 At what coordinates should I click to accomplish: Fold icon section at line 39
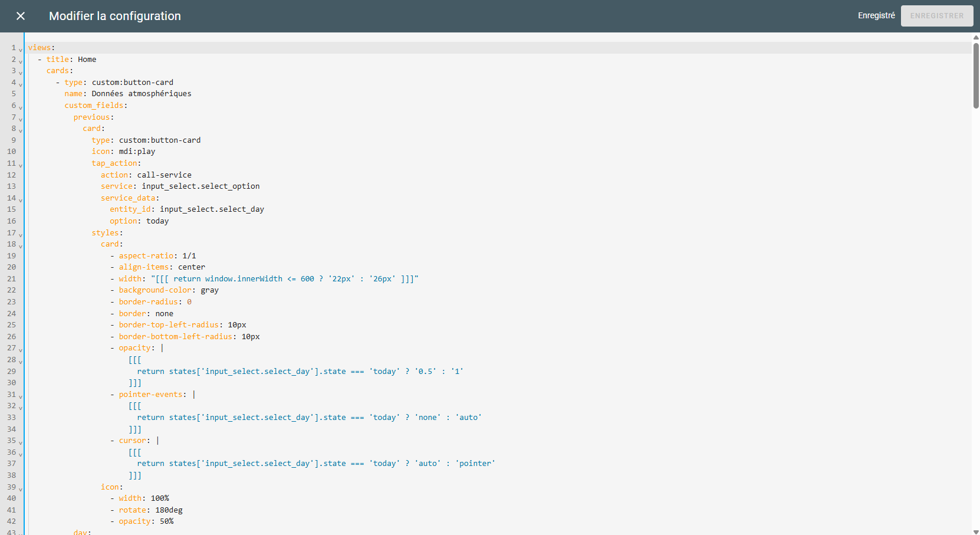point(21,489)
